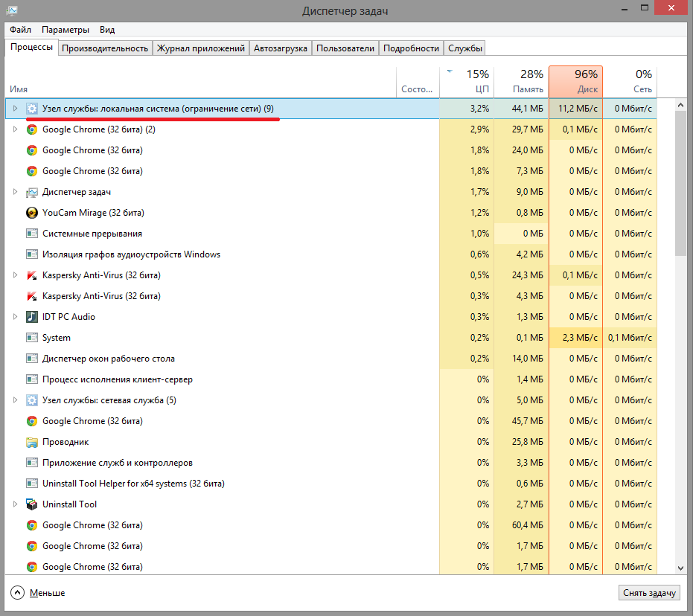Select the Проводник process row
The height and width of the screenshot is (616, 693).
point(331,442)
